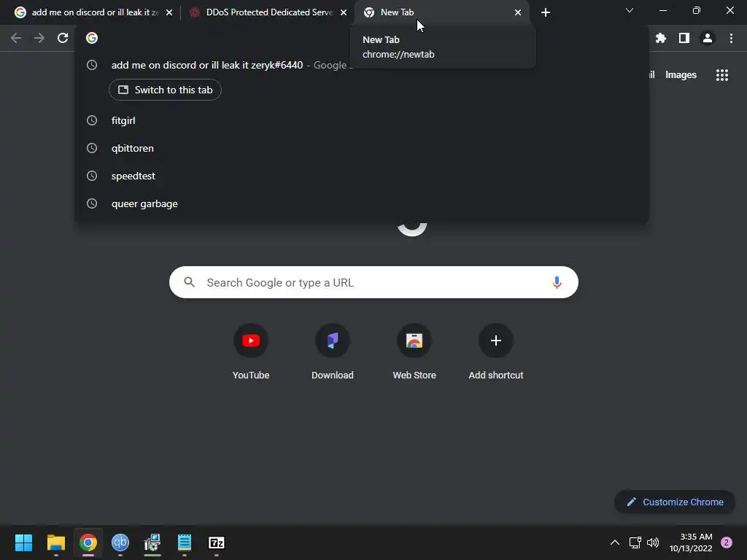The image size is (747, 560).
Task: Close the DDoS Protected tab
Action: pyautogui.click(x=344, y=12)
